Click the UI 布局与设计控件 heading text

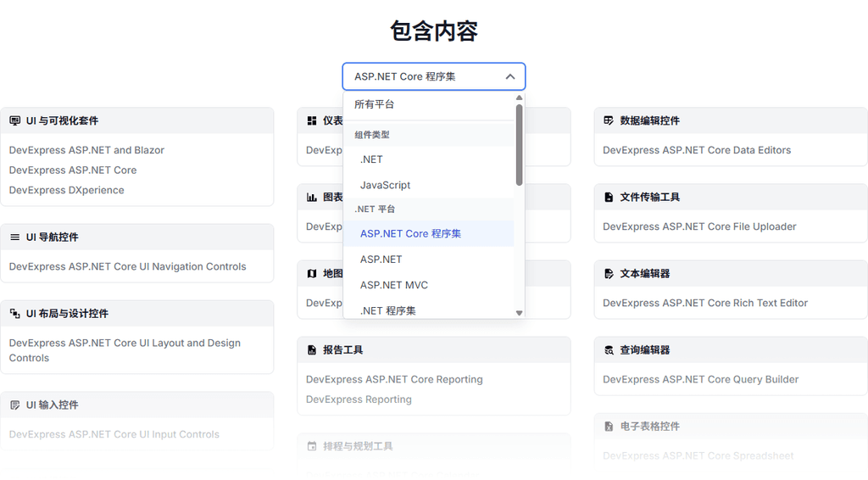(x=67, y=313)
